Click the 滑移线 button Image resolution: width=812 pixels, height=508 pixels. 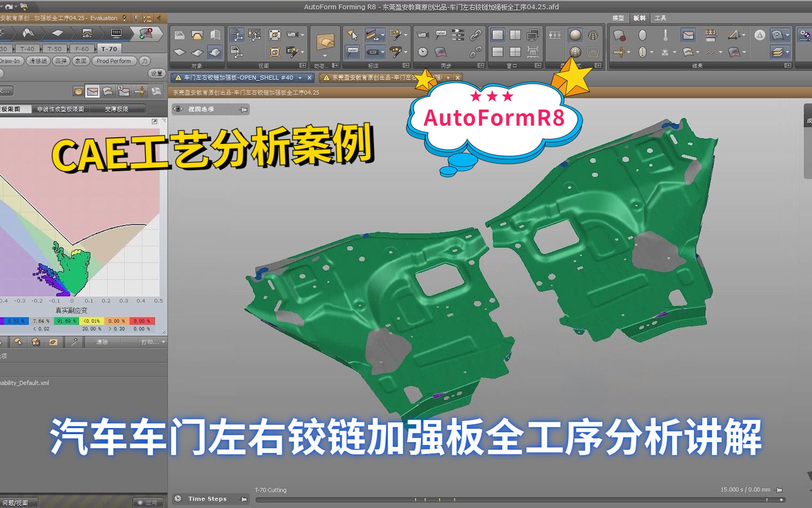point(38,61)
